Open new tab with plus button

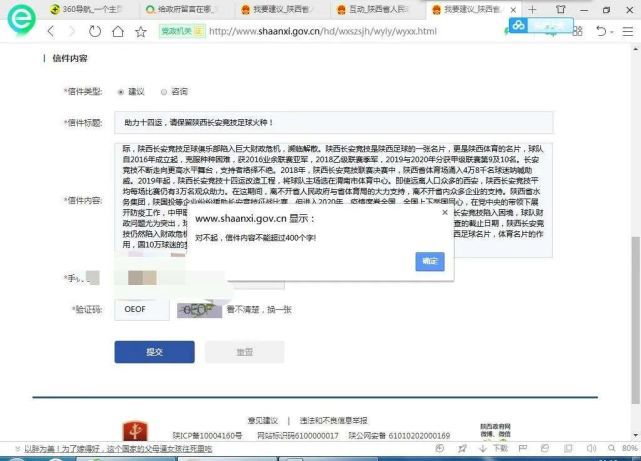click(532, 8)
